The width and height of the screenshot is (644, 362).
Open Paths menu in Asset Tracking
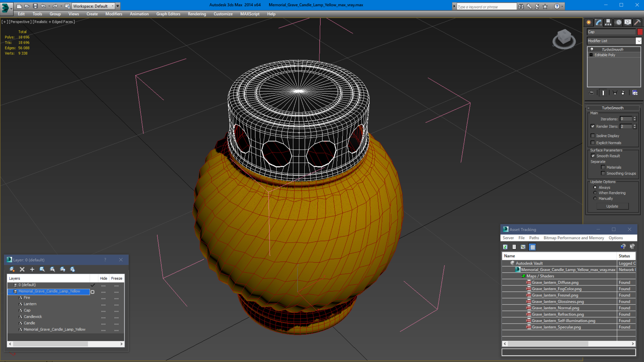click(x=534, y=238)
